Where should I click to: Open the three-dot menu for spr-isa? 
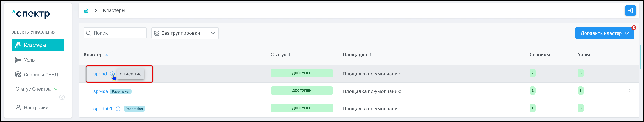coord(630,91)
